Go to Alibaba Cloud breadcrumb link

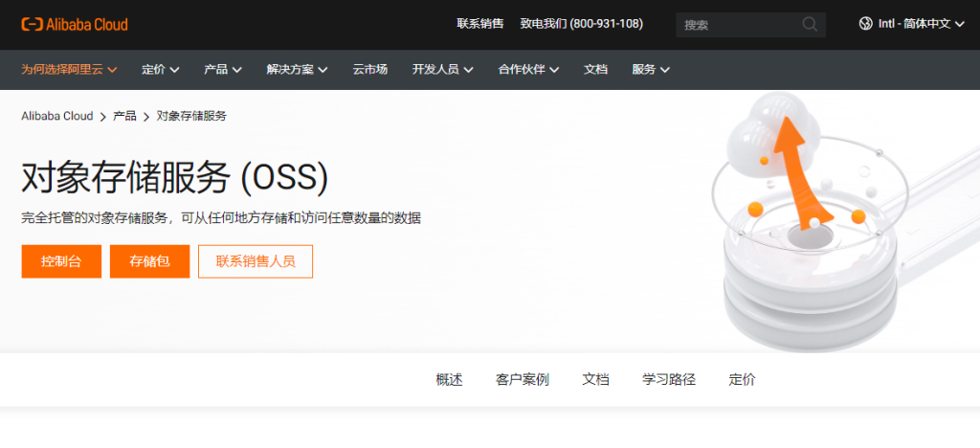coord(56,116)
